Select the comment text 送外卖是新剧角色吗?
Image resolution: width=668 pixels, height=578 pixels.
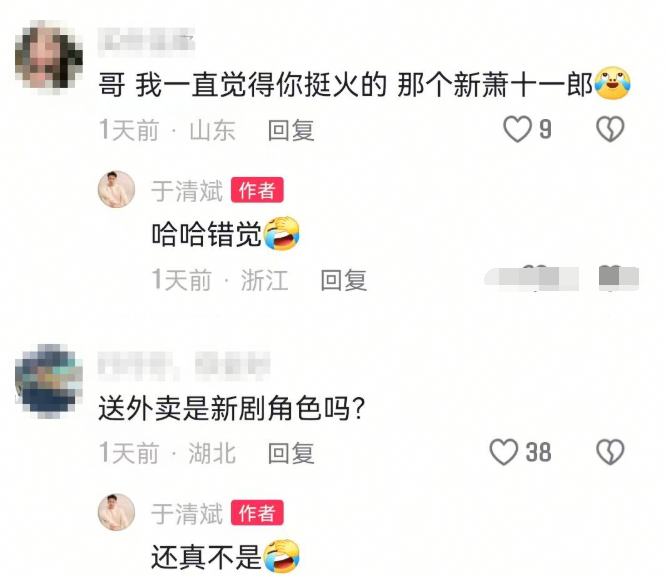pos(232,408)
